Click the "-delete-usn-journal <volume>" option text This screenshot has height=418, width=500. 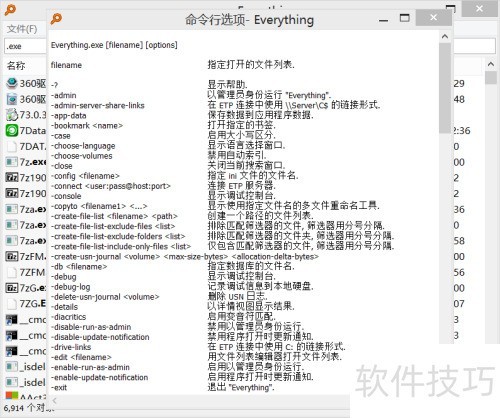click(x=105, y=297)
